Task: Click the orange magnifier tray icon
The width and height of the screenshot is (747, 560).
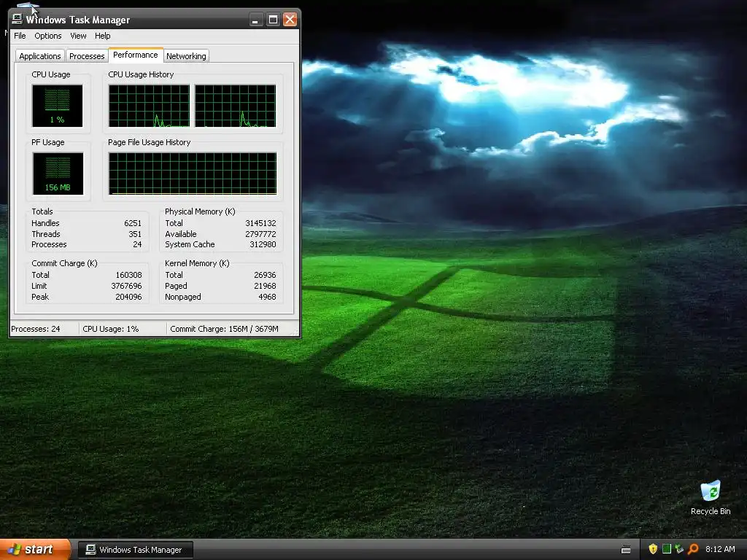Action: pyautogui.click(x=693, y=549)
